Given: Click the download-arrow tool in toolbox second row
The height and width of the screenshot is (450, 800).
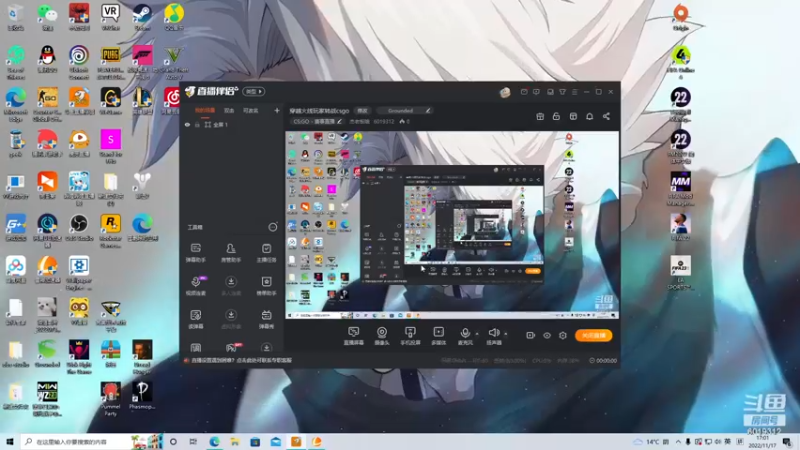Looking at the screenshot, I should [x=231, y=286].
